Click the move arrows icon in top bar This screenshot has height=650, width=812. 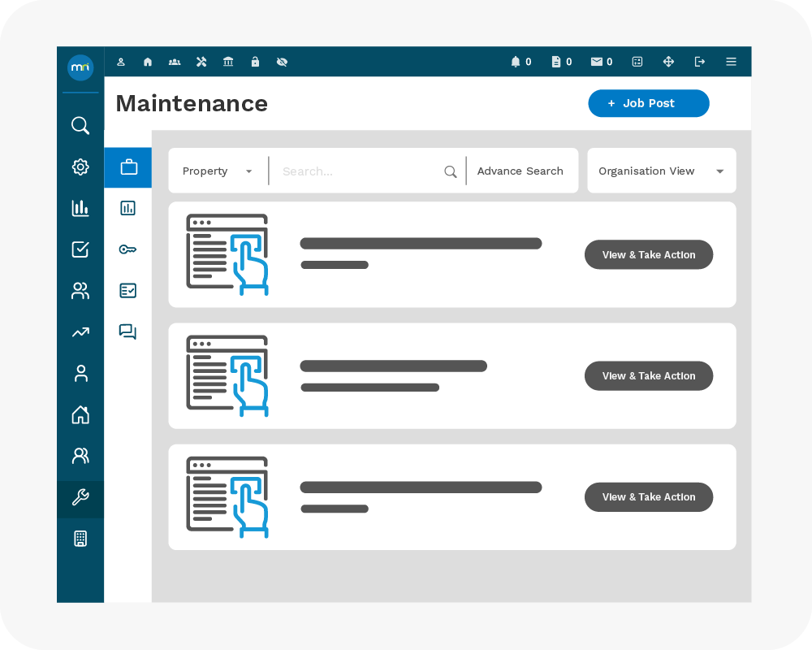(669, 62)
